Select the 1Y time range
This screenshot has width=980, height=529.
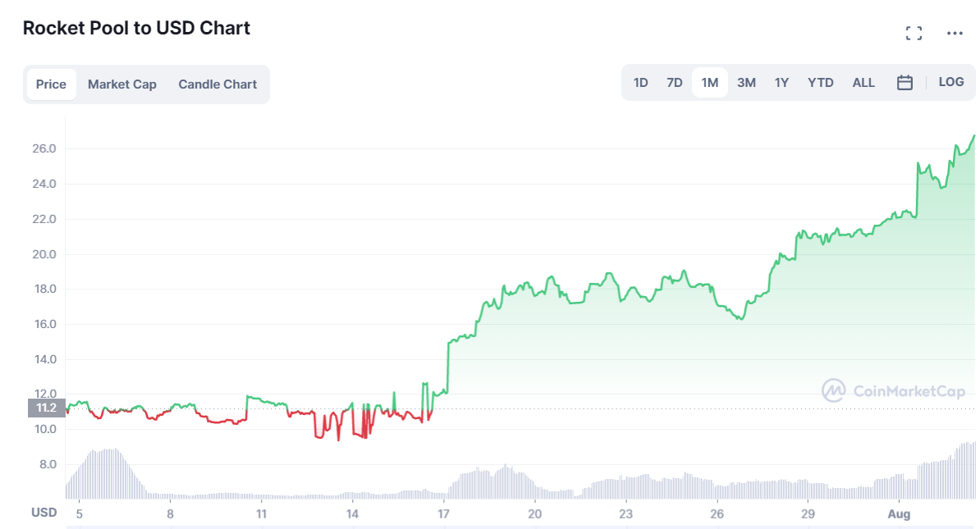(782, 83)
